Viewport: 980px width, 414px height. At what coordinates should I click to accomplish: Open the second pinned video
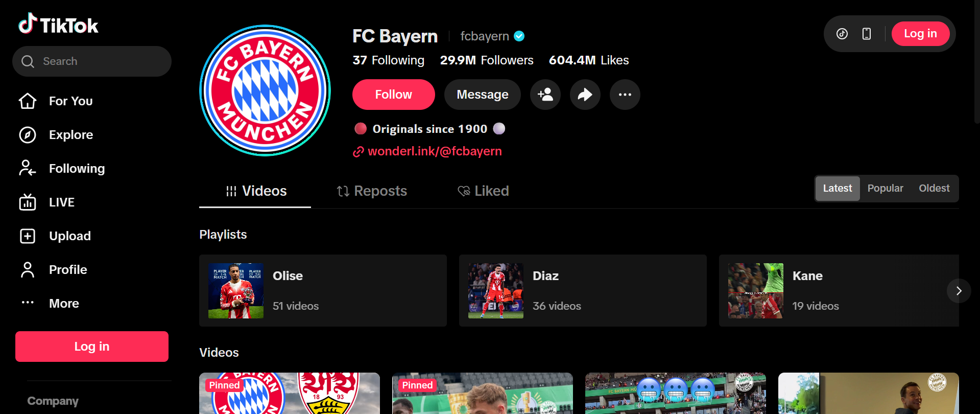(x=483, y=394)
